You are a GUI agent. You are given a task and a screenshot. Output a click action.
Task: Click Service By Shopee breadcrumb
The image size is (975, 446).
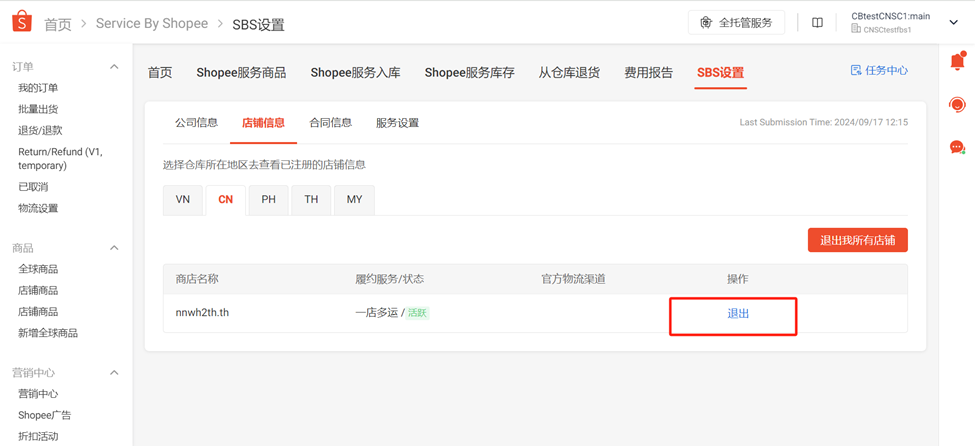coord(152,24)
